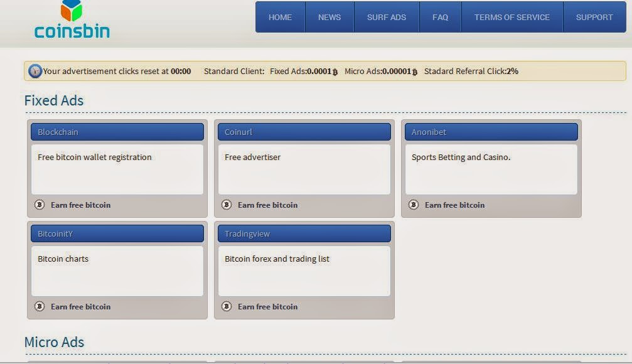Click the coinsbin logo

(x=72, y=19)
